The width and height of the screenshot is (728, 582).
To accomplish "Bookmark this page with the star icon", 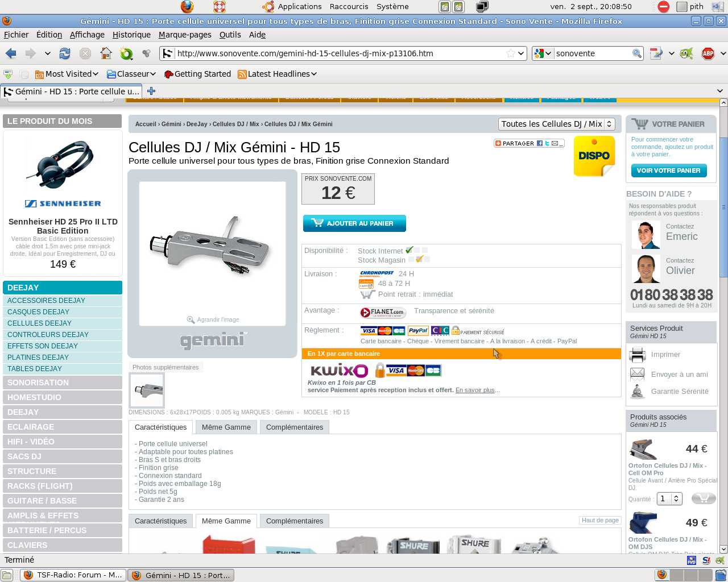I will click(x=511, y=53).
